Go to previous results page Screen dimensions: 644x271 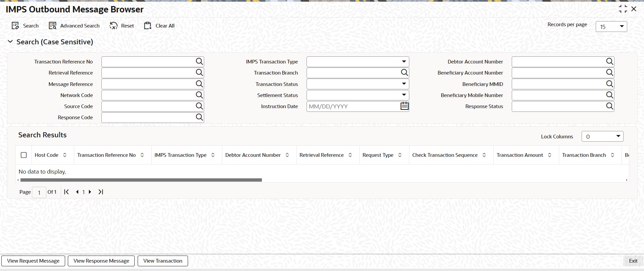[x=77, y=192]
